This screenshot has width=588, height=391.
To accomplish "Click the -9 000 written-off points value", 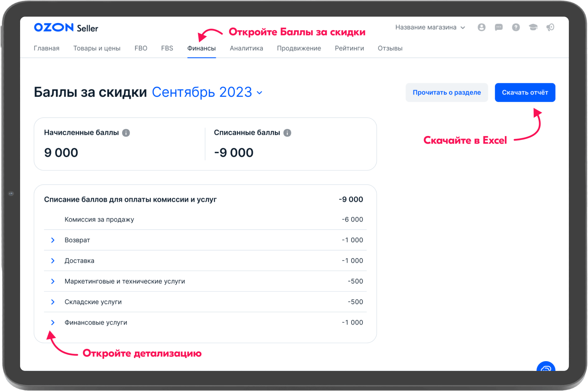I will [234, 153].
